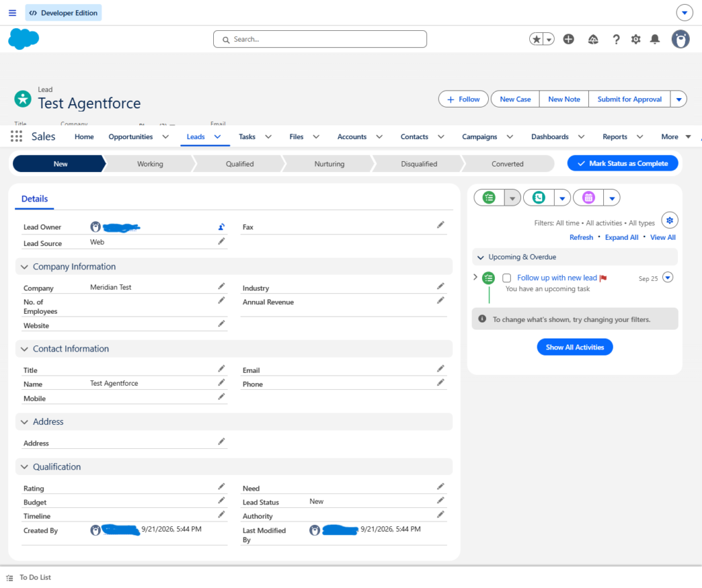This screenshot has width=702, height=588.
Task: Click the Favorites star icon
Action: pyautogui.click(x=536, y=39)
